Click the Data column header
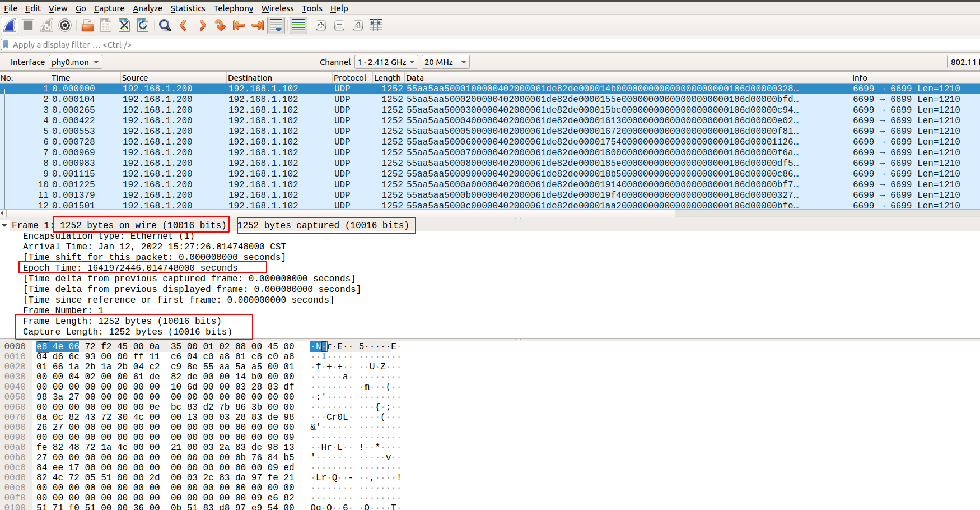This screenshot has height=510, width=980. point(627,77)
